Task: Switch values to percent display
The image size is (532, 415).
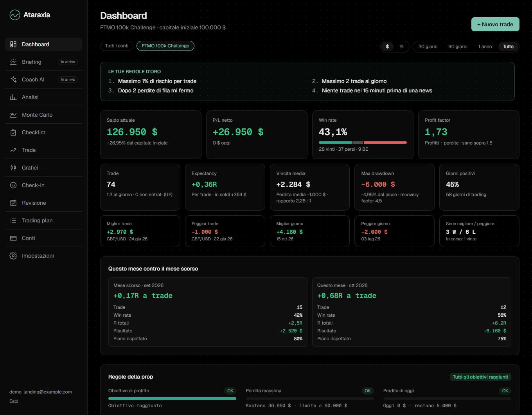Action: [x=401, y=47]
